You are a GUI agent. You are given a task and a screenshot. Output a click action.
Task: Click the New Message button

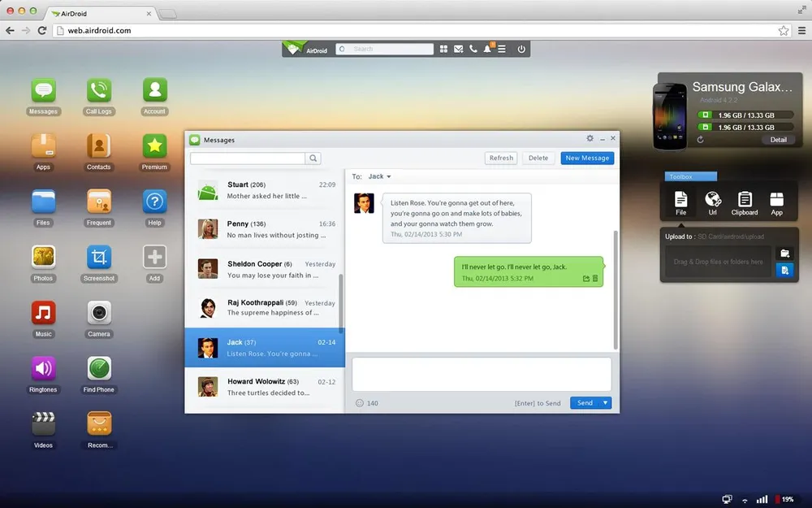pos(587,158)
